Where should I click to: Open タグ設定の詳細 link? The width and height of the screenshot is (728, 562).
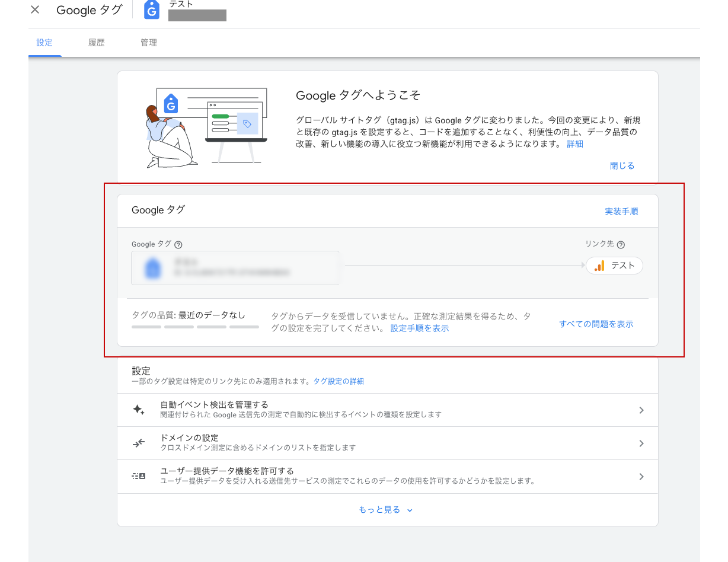(x=339, y=381)
